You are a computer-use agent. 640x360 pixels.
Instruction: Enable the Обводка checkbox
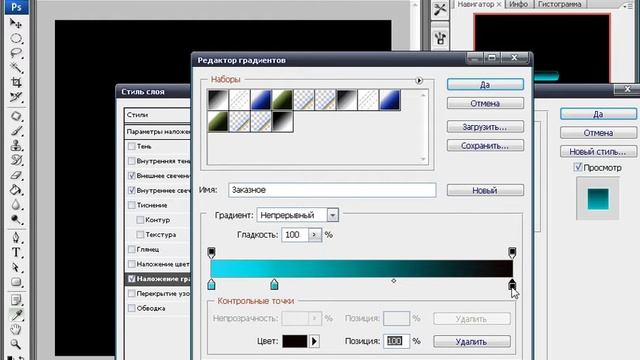131,308
